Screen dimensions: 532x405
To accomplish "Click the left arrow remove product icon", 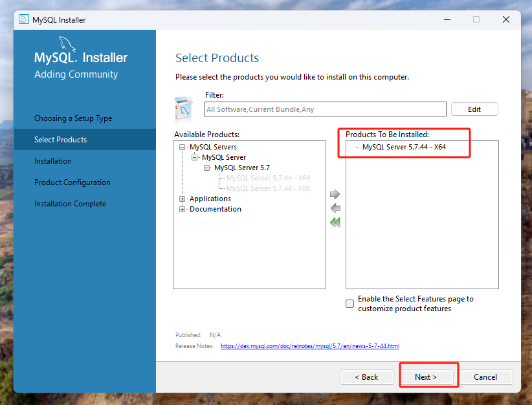I will (x=335, y=208).
